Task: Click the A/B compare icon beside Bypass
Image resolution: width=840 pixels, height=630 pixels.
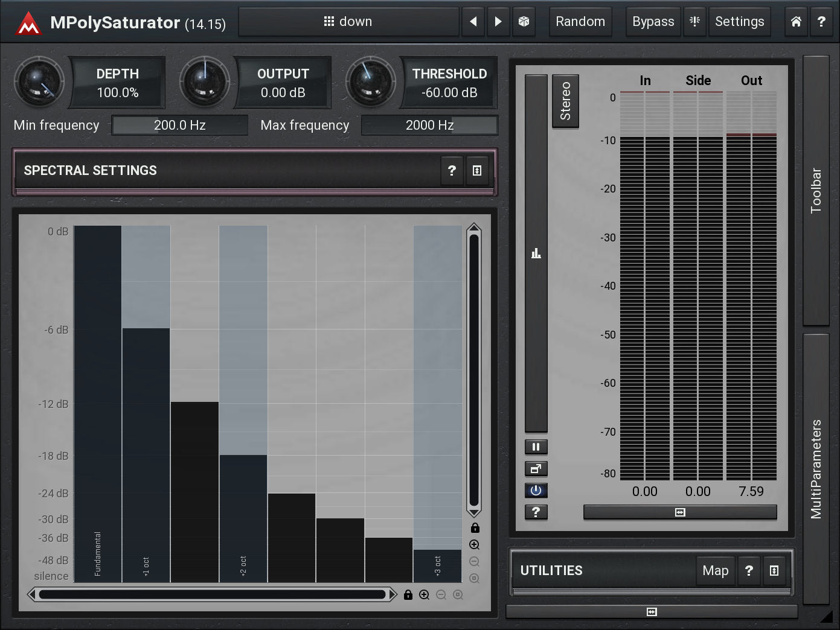Action: [x=695, y=22]
